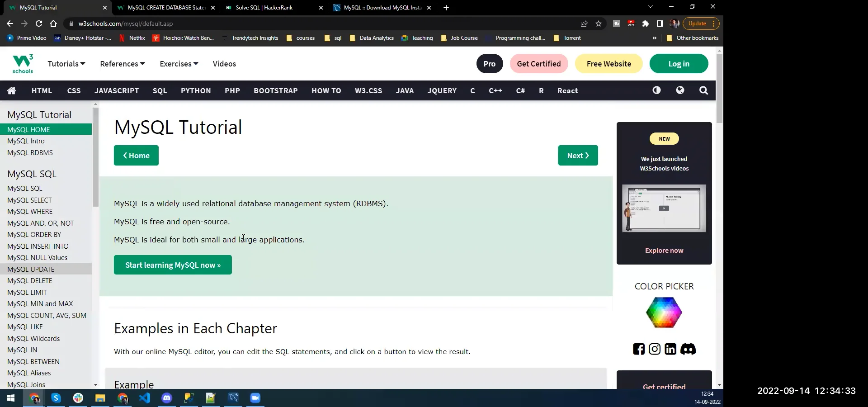Image resolution: width=868 pixels, height=407 pixels.
Task: Bookmark the page with the star icon
Action: click(x=599, y=24)
